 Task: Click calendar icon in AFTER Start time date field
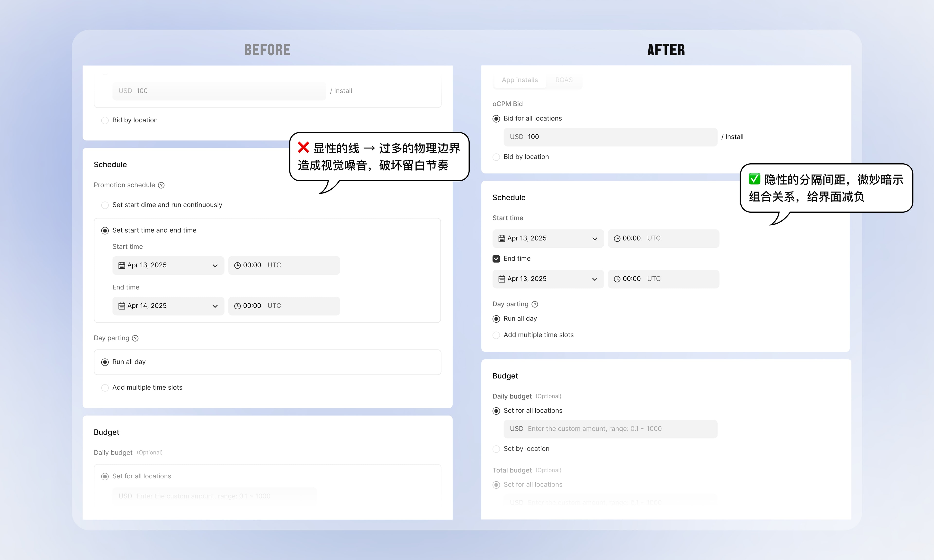tap(502, 238)
